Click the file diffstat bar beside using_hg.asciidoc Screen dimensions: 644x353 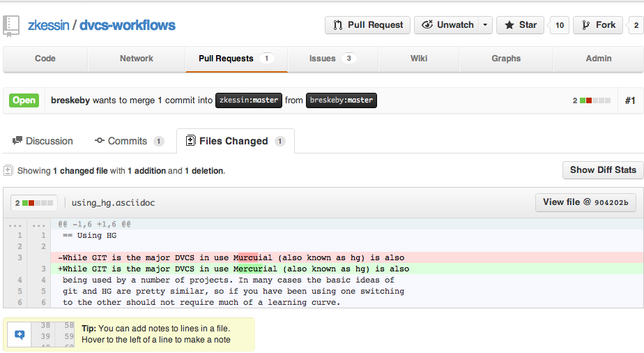(x=34, y=203)
